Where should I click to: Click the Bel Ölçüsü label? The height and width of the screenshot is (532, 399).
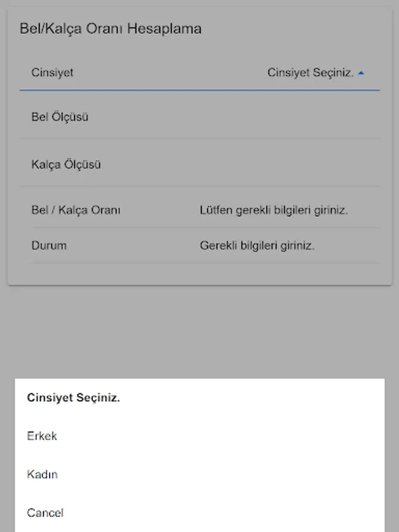pos(60,117)
